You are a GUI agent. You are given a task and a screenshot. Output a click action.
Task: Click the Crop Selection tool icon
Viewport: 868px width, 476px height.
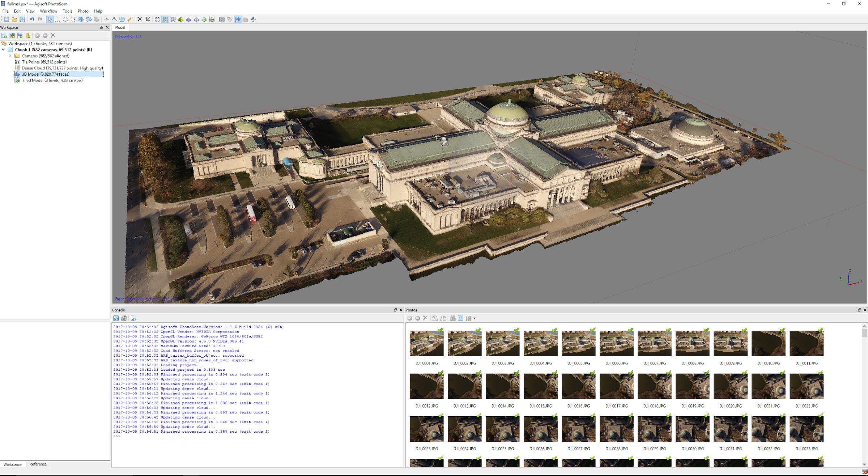pyautogui.click(x=148, y=20)
